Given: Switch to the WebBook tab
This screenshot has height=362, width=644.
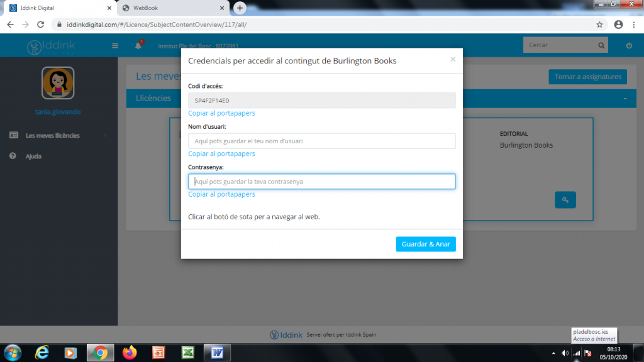Looking at the screenshot, I should [x=170, y=8].
